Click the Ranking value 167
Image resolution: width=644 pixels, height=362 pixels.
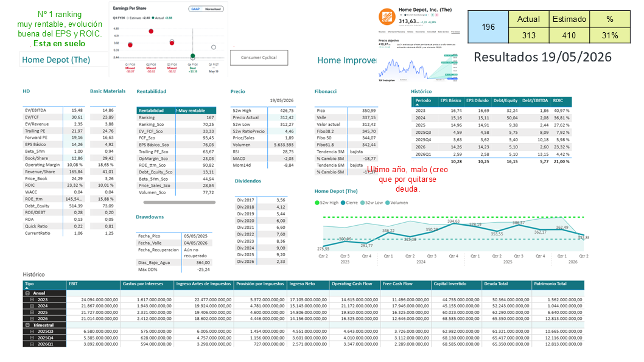point(210,118)
